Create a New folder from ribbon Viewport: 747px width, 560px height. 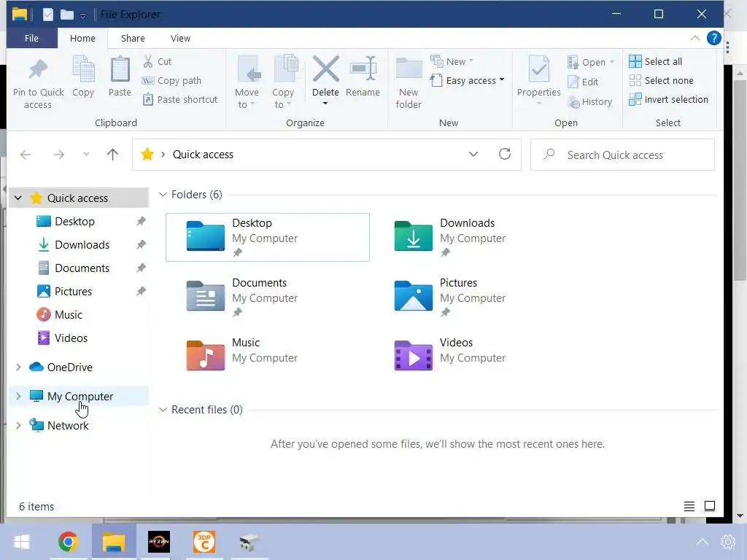point(409,83)
